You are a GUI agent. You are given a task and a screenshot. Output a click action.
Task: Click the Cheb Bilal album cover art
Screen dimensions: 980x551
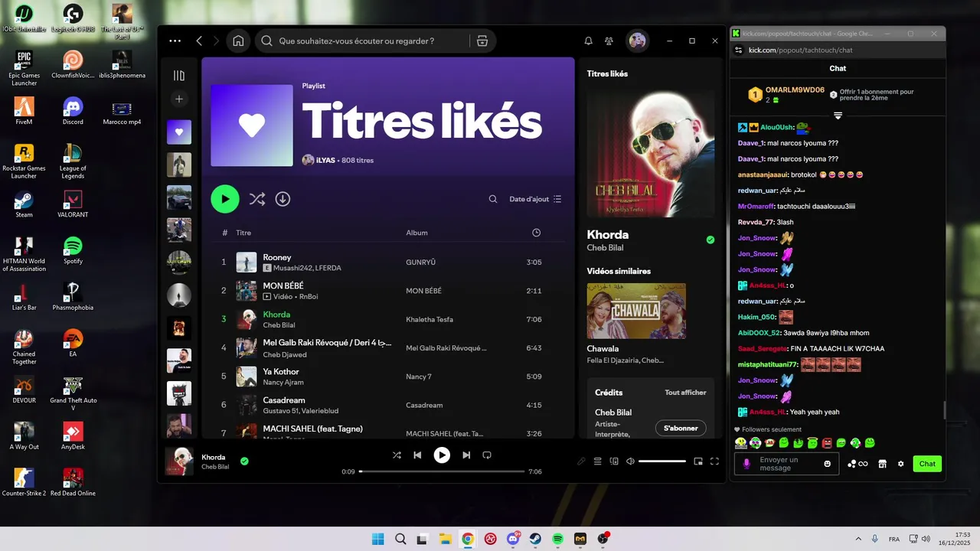(x=650, y=155)
